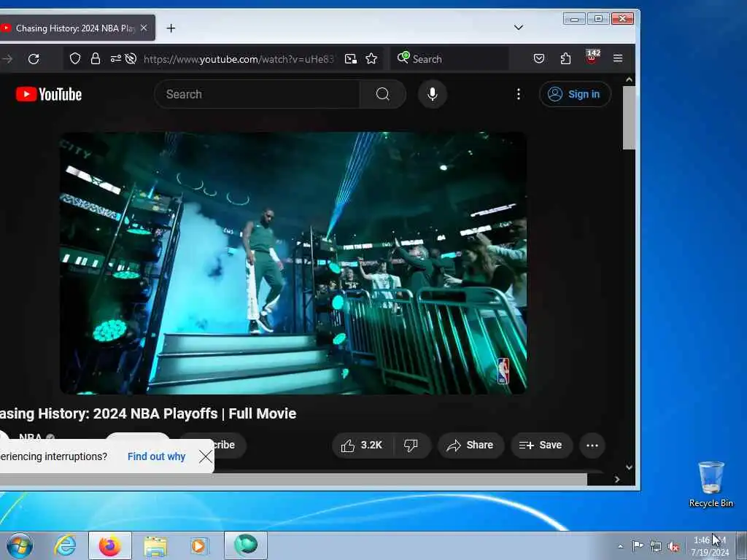Go to the YouTube home logo

pos(49,94)
